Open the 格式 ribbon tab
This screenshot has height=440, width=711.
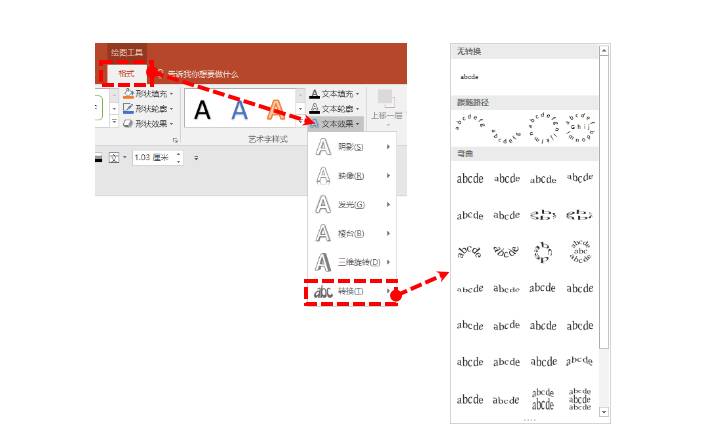[126, 73]
